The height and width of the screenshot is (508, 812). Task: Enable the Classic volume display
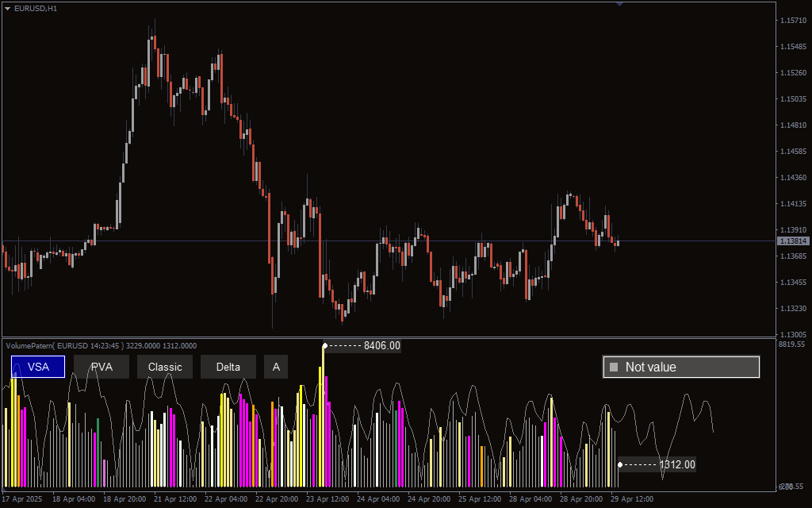(165, 367)
